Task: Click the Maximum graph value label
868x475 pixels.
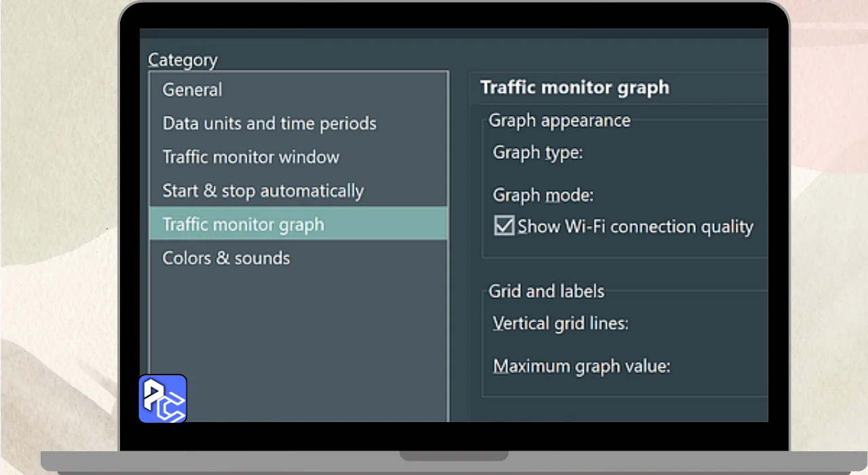Action: [582, 366]
